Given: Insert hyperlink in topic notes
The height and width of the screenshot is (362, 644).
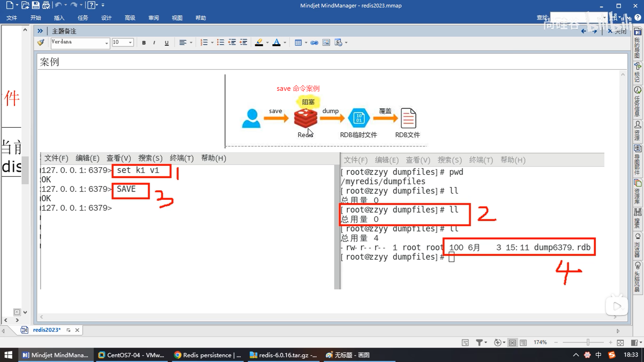Looking at the screenshot, I should (x=314, y=43).
